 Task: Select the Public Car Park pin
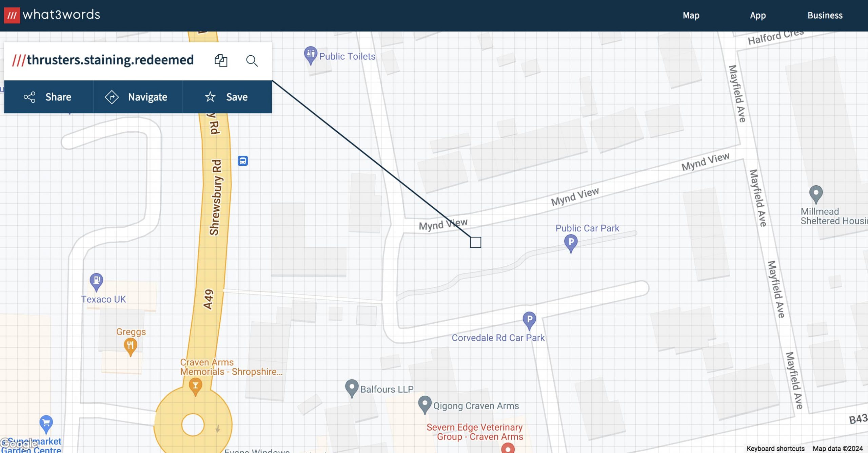[x=571, y=244]
